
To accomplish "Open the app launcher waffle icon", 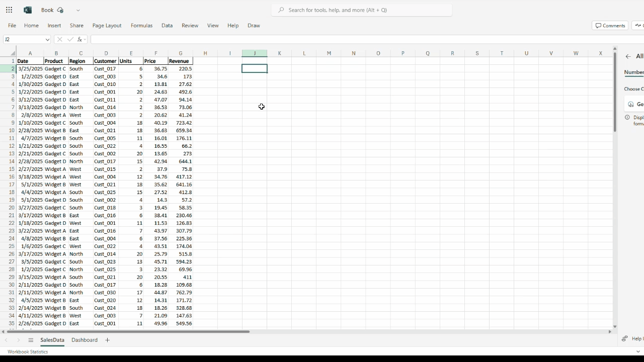I will click(x=9, y=10).
